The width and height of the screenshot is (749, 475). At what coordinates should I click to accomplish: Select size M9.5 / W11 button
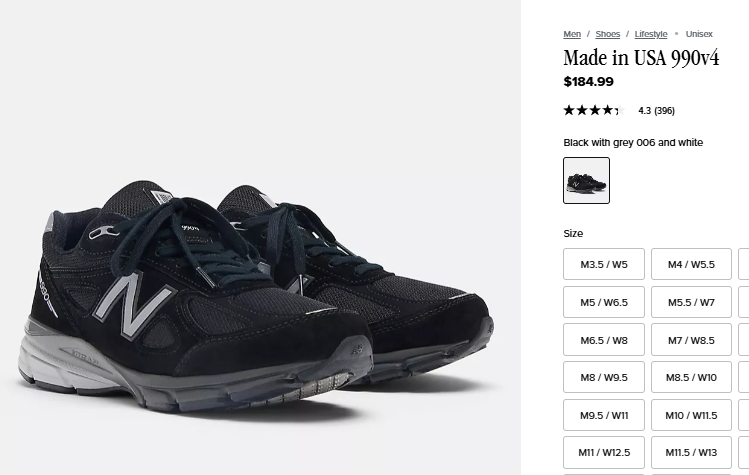click(604, 415)
